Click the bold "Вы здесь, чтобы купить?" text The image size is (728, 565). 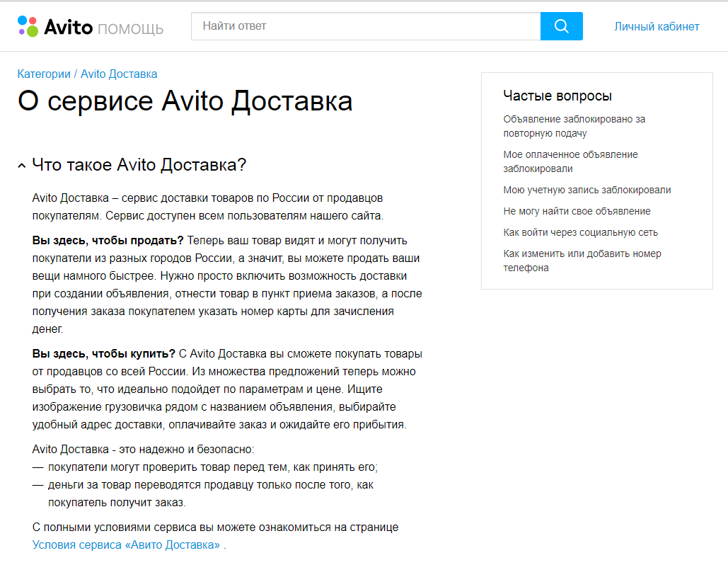103,353
